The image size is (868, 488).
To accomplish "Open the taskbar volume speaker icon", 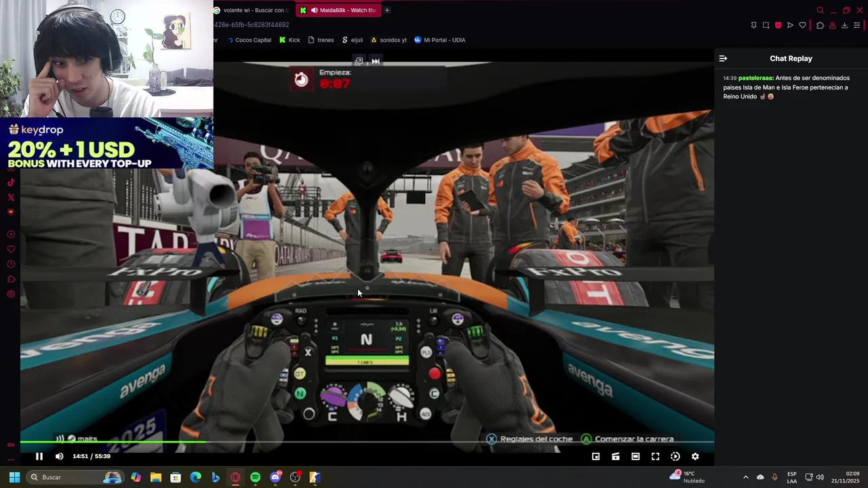I will pos(820,477).
